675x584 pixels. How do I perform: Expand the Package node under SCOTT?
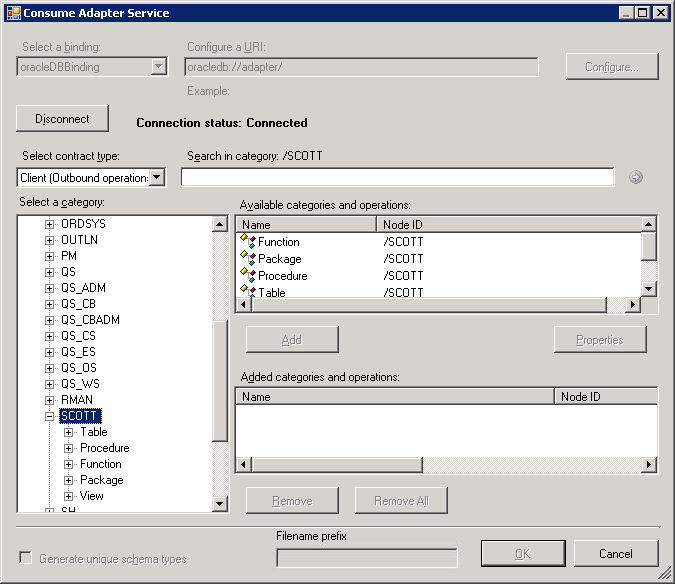pyautogui.click(x=68, y=480)
